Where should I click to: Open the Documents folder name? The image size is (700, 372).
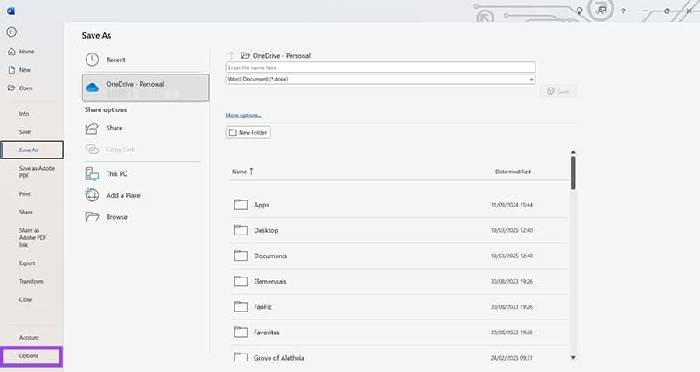pos(271,256)
